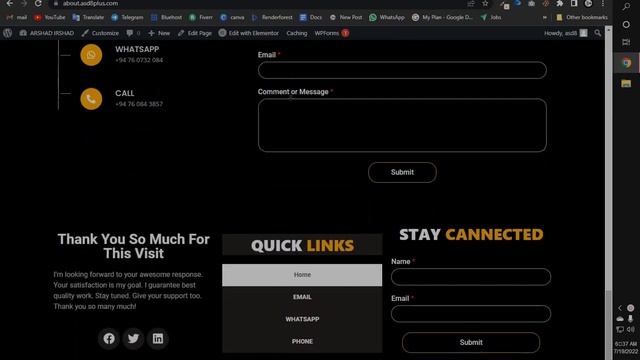Open the Telegram bookmark
The height and width of the screenshot is (360, 640).
pos(127,18)
